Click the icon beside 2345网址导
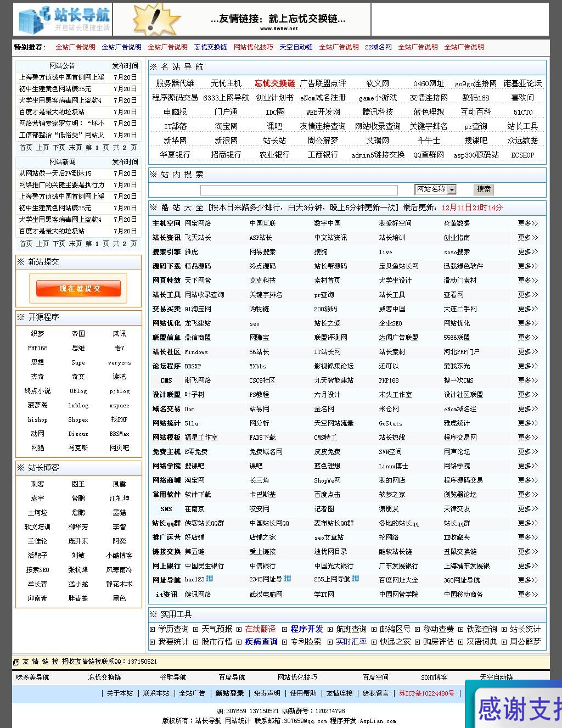This screenshot has width=562, height=728. 288,578
